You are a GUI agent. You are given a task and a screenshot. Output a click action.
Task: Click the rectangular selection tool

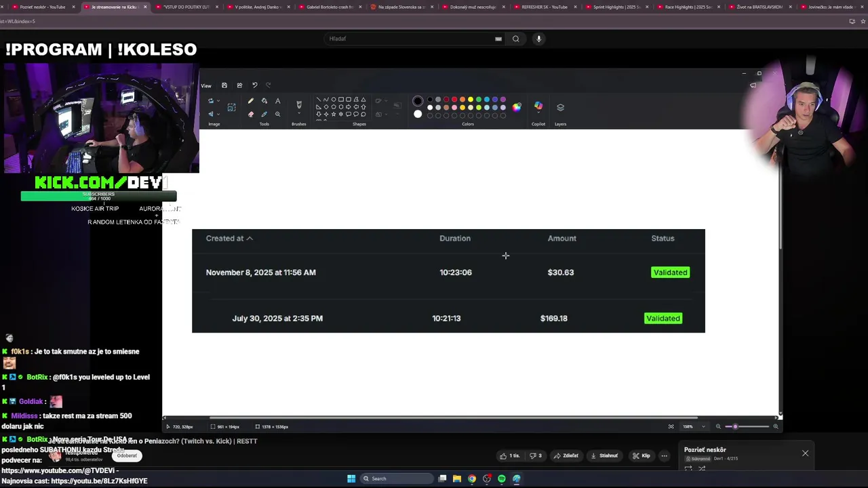point(231,107)
